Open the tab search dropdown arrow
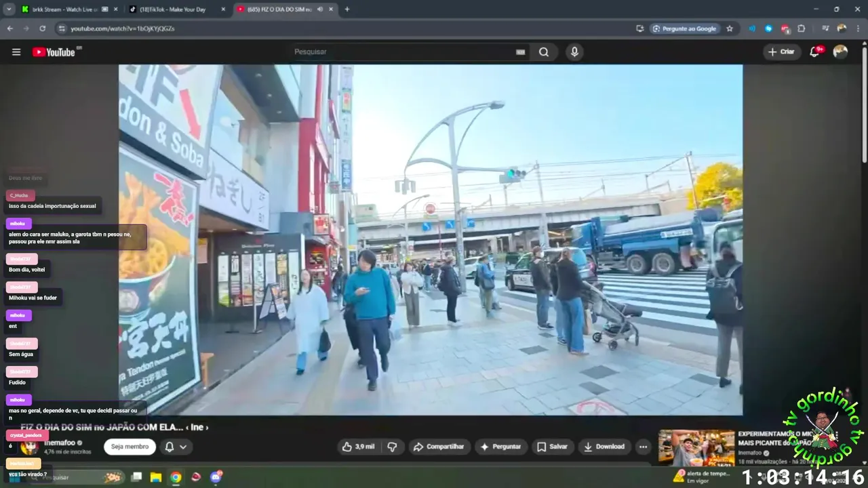This screenshot has height=488, width=868. click(9, 9)
